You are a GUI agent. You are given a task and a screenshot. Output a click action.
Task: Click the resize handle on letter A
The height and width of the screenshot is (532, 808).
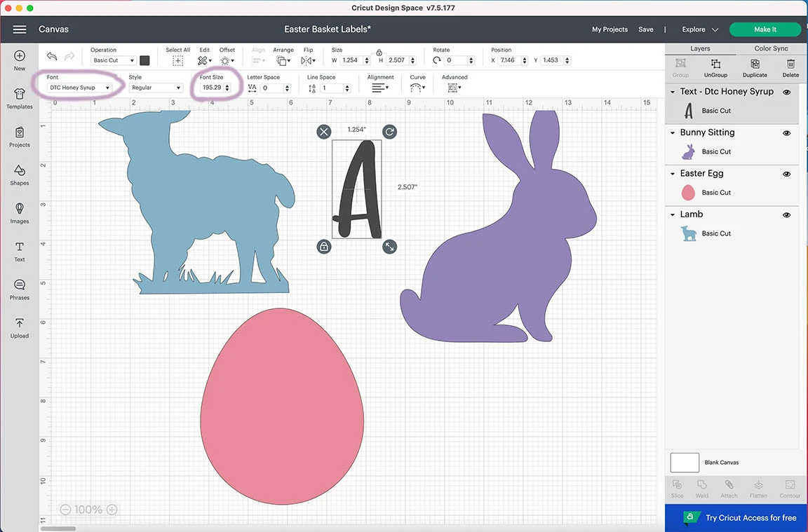[389, 247]
